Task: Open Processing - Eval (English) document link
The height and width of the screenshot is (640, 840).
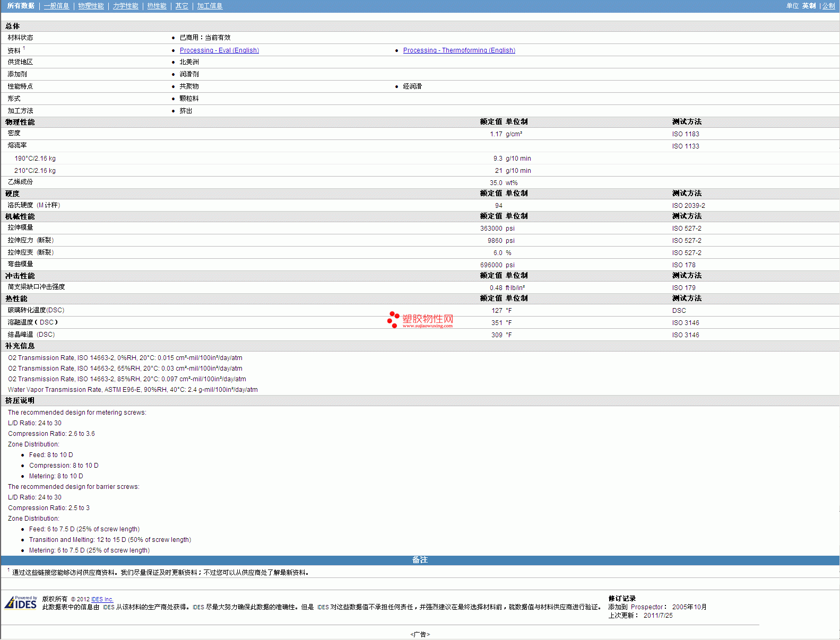Action: 219,50
